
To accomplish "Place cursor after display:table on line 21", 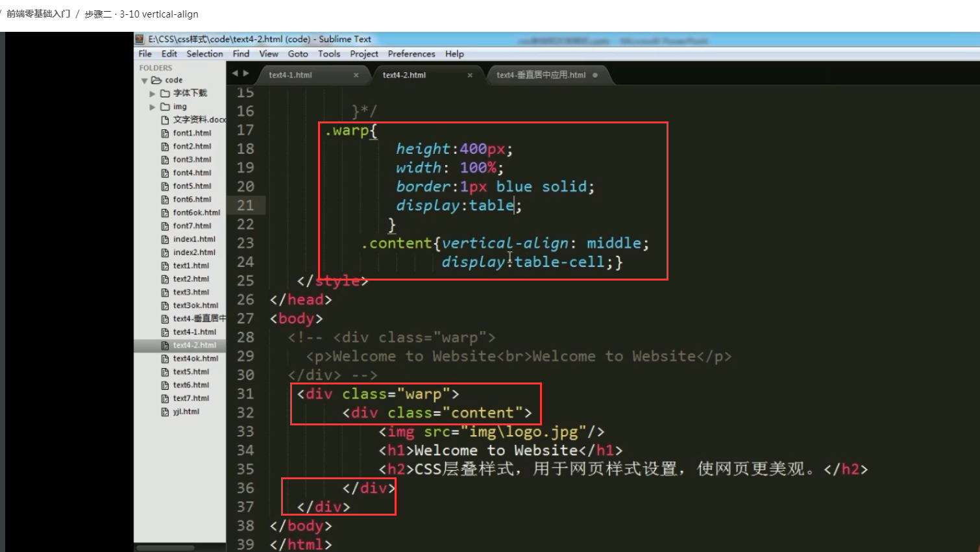I will pyautogui.click(x=515, y=206).
